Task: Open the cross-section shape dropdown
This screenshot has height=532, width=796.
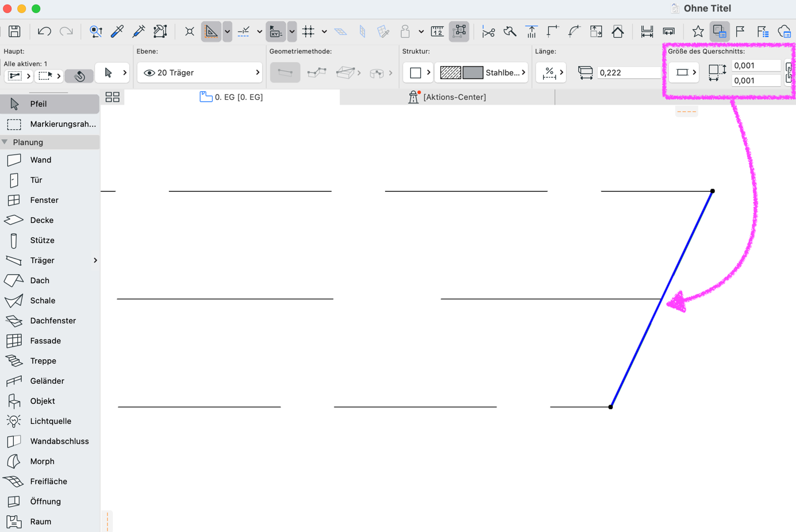Action: (684, 72)
